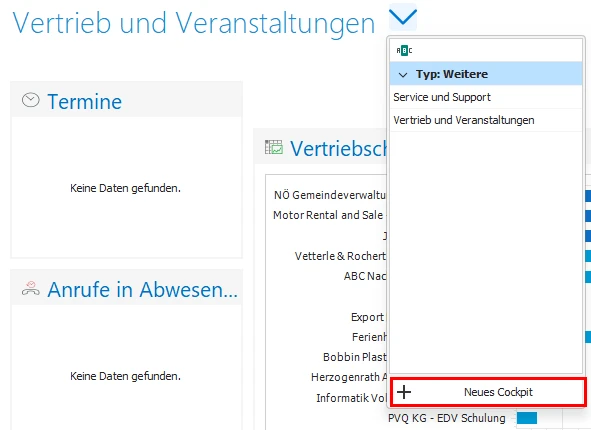
Task: Click the Vetterle & Rochert chart label
Action: (x=340, y=256)
